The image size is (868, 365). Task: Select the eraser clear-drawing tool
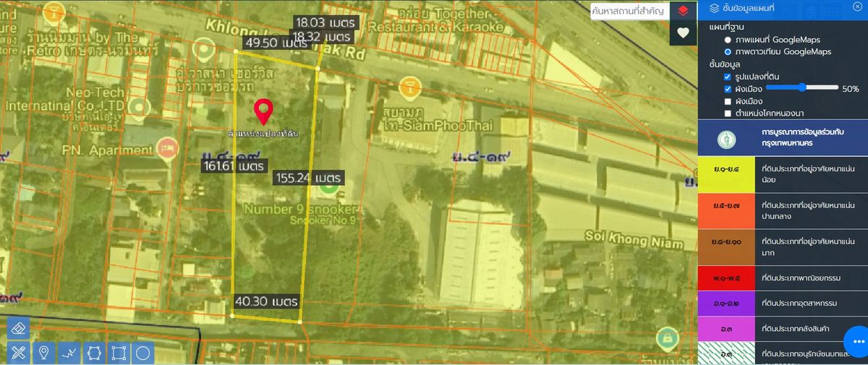click(x=18, y=327)
